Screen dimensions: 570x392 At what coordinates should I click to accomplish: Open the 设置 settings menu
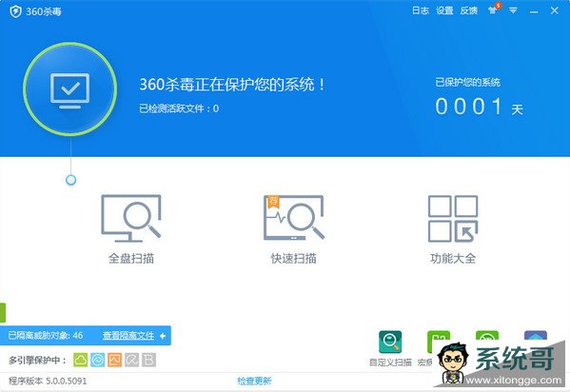point(444,10)
